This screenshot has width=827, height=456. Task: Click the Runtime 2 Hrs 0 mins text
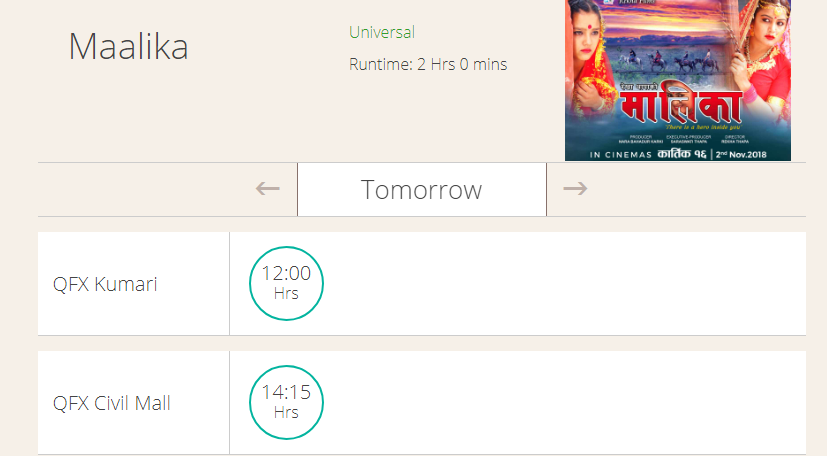click(428, 64)
